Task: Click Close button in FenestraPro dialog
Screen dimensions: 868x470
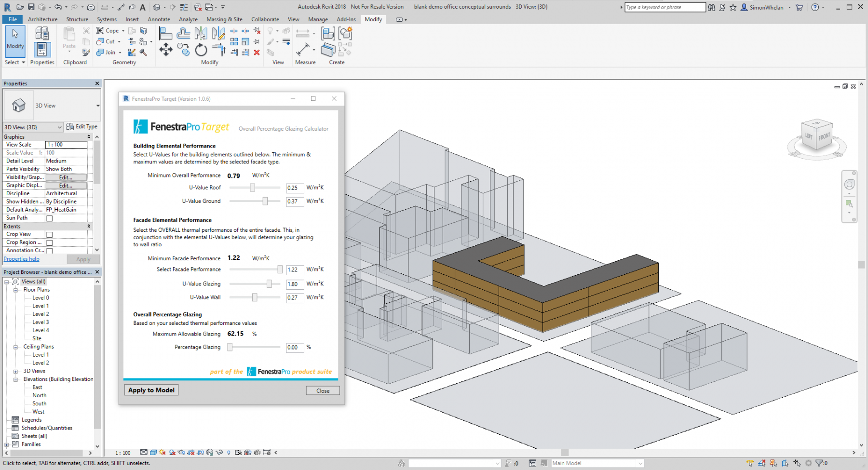Action: [x=323, y=390]
